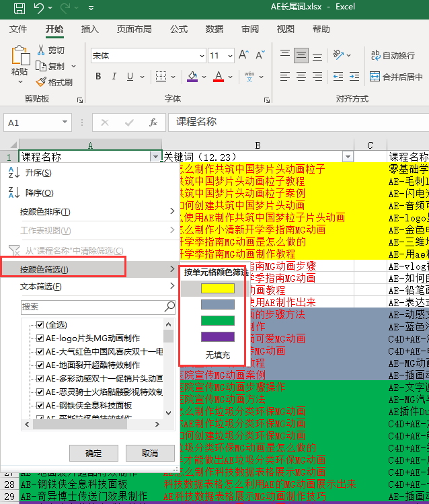
Task: Click the Increase Font Size icon
Action: (243, 55)
